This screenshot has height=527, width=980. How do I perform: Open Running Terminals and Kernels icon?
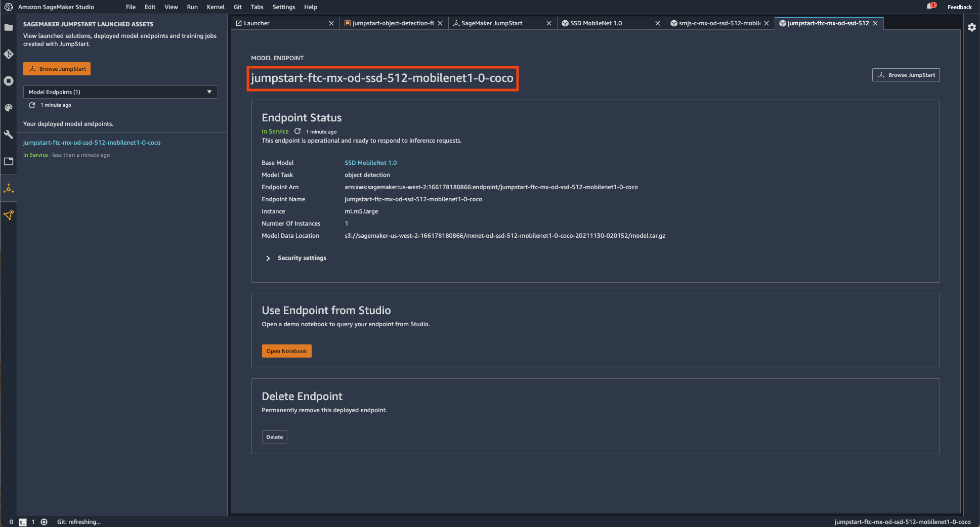(x=9, y=81)
